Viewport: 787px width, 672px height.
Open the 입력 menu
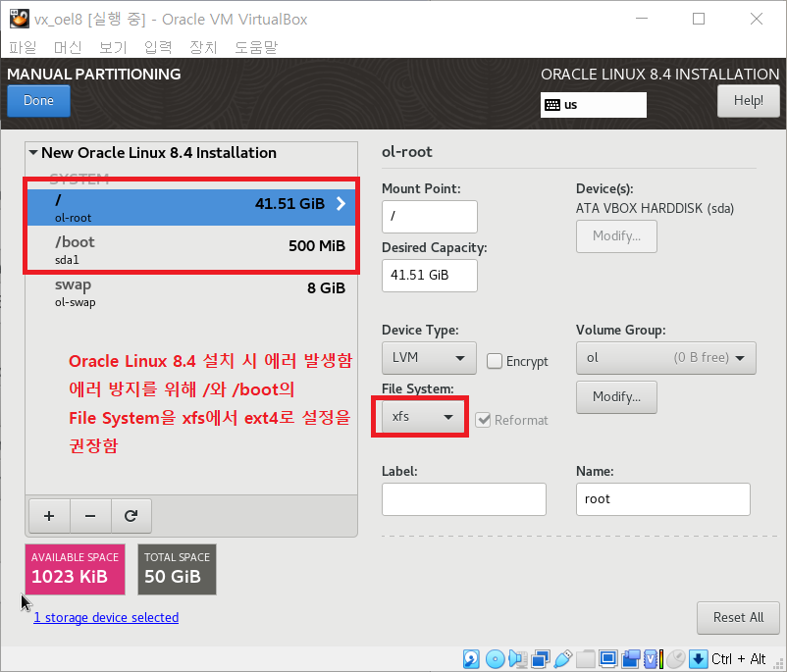[158, 47]
